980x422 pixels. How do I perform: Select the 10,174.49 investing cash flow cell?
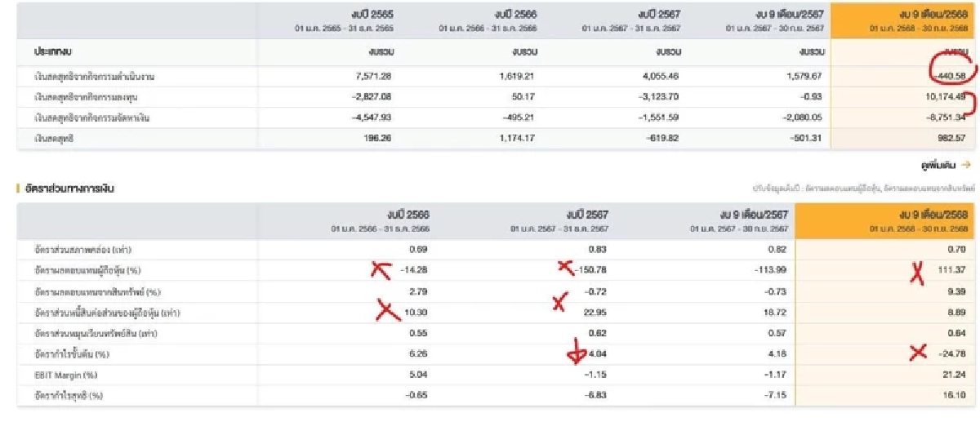point(946,97)
